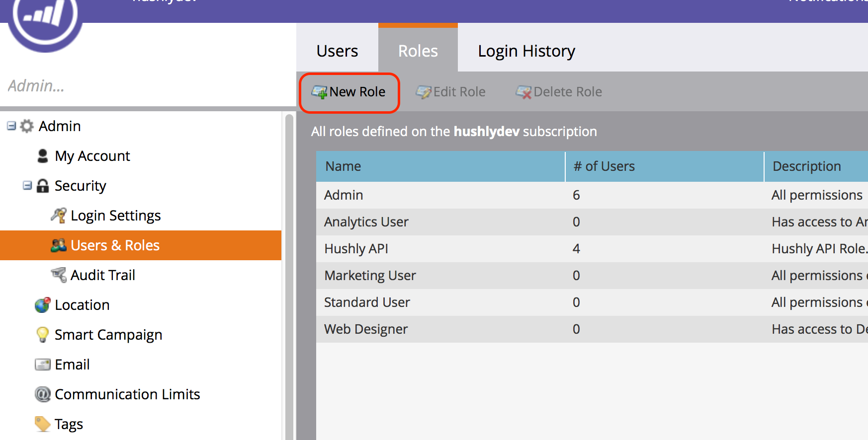
Task: Sort by the Name column header
Action: [x=440, y=166]
